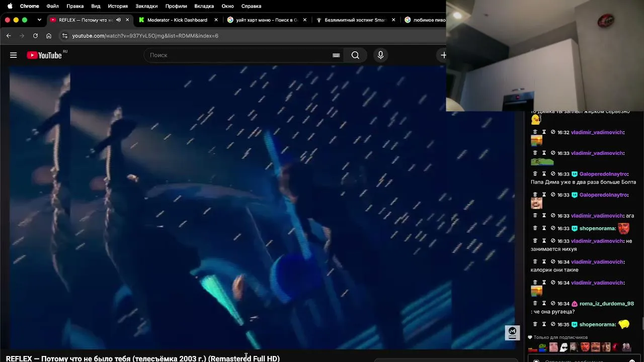Viewport: 644px width, 362px height.
Task: Timeout vladimir_vadimovich on the 16:32 message
Action: pos(544,132)
